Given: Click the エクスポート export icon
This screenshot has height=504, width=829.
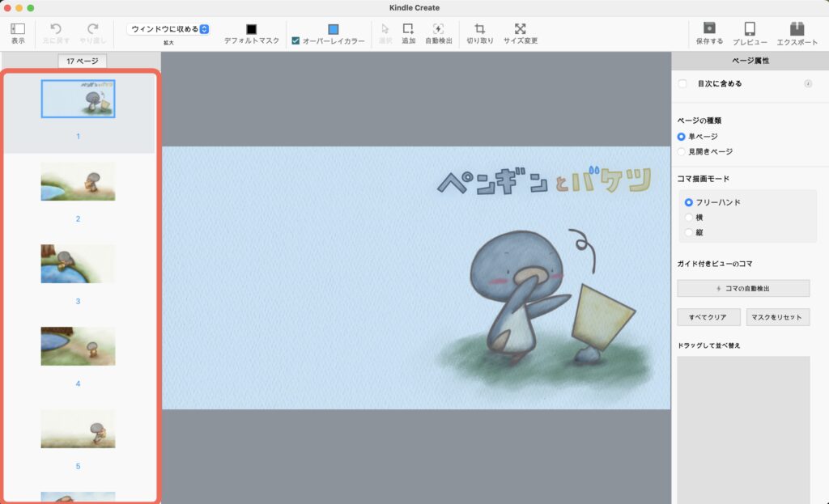Looking at the screenshot, I should pos(797,28).
